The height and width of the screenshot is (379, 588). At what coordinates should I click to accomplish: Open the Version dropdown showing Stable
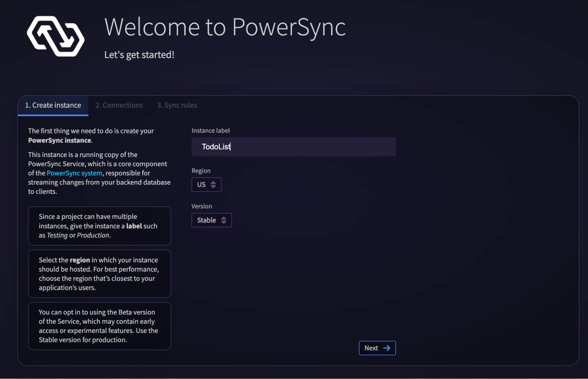click(x=211, y=220)
